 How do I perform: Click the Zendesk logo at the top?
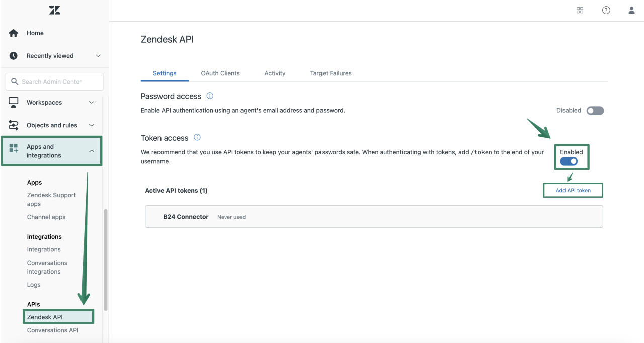(54, 10)
